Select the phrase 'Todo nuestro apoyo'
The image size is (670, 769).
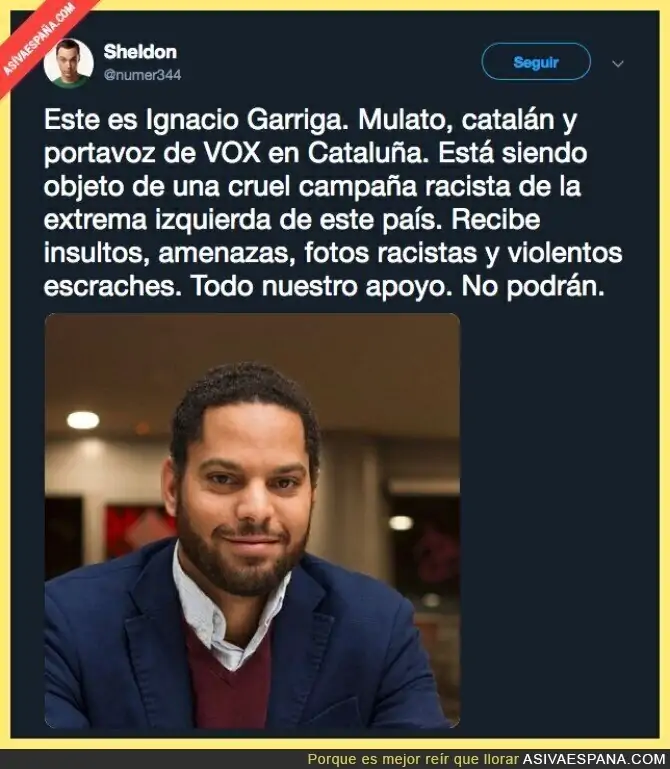321,286
